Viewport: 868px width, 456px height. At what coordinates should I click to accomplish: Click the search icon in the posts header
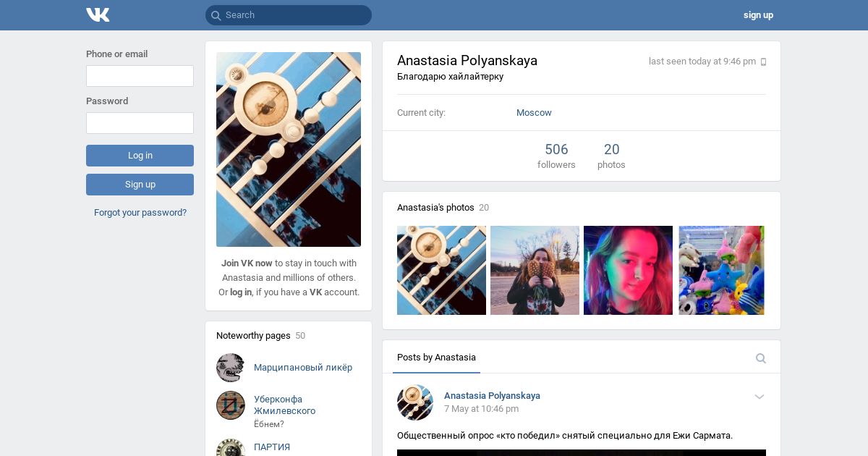(761, 358)
